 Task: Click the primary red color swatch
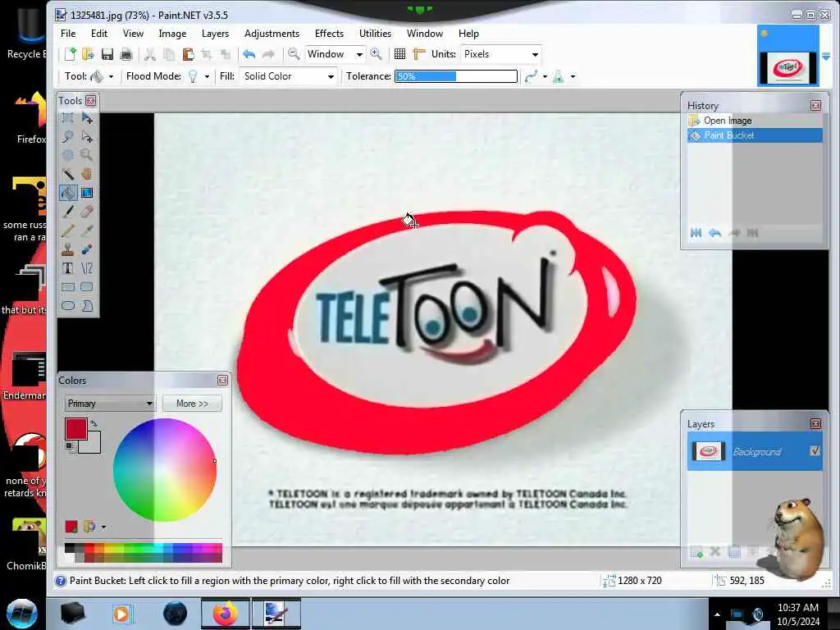pyautogui.click(x=75, y=428)
